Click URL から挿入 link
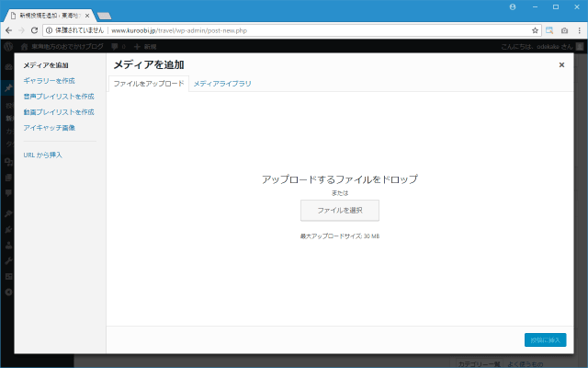Viewport: 588px width, 368px height. point(42,155)
